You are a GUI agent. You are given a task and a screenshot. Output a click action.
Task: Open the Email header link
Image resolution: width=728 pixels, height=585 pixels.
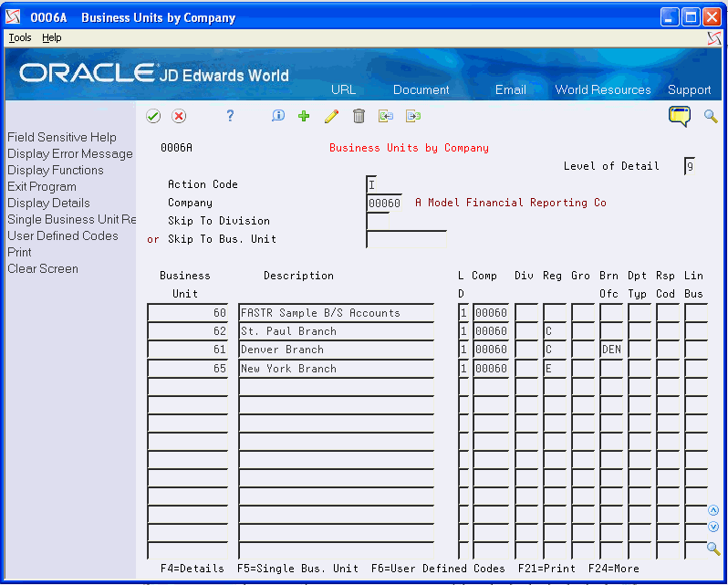point(511,89)
